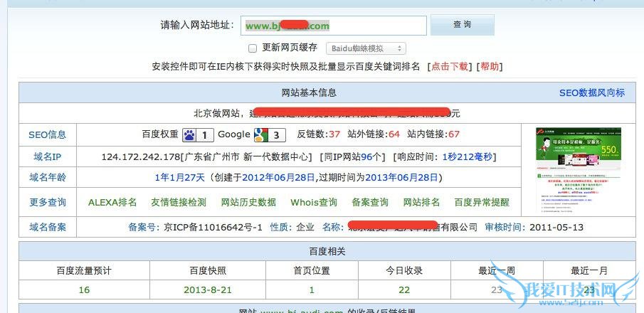
Task: Click the Baidu snapshot date 2013-8-21
Action: pyautogui.click(x=207, y=290)
